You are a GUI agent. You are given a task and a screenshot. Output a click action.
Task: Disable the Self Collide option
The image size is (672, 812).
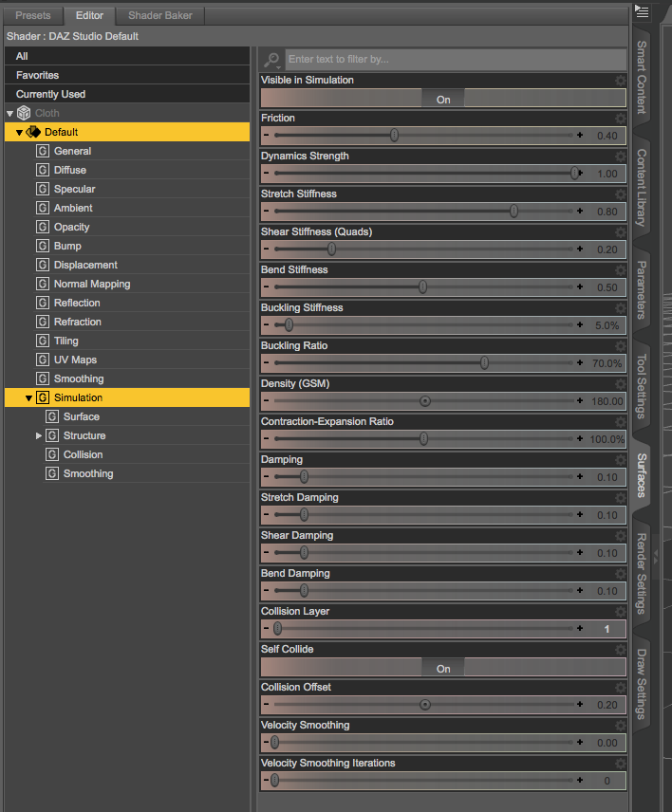[442, 668]
